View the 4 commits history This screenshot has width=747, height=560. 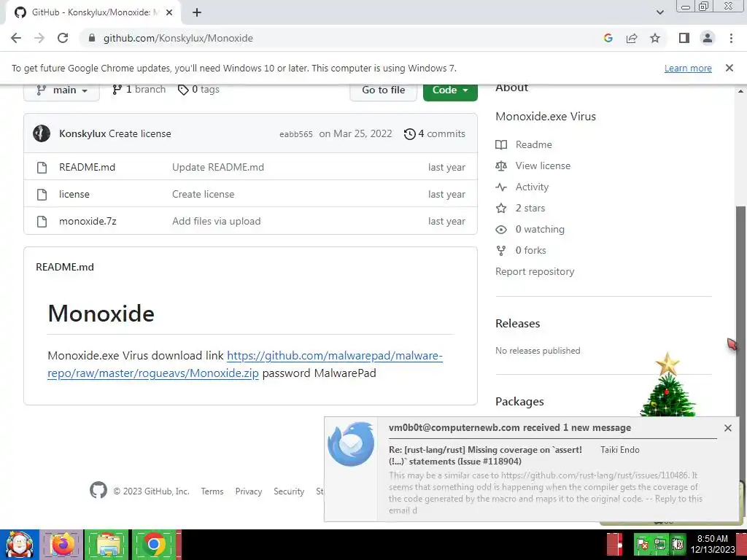(x=435, y=134)
